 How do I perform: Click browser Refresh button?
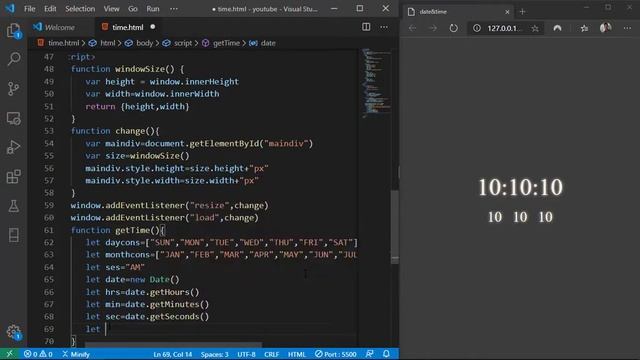(x=453, y=28)
